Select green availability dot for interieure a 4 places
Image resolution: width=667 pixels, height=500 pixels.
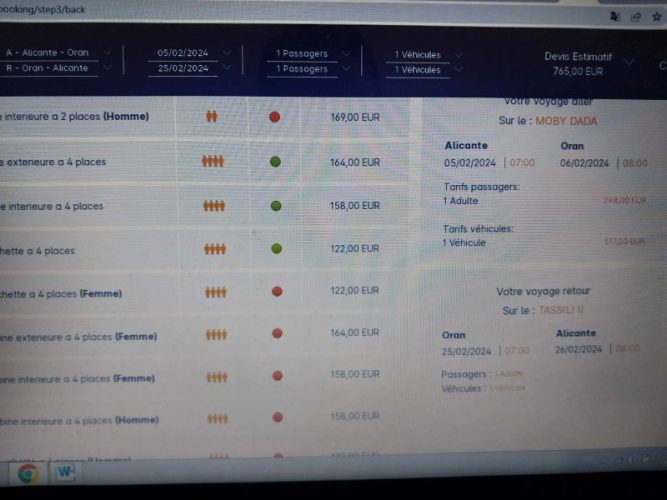click(x=276, y=206)
